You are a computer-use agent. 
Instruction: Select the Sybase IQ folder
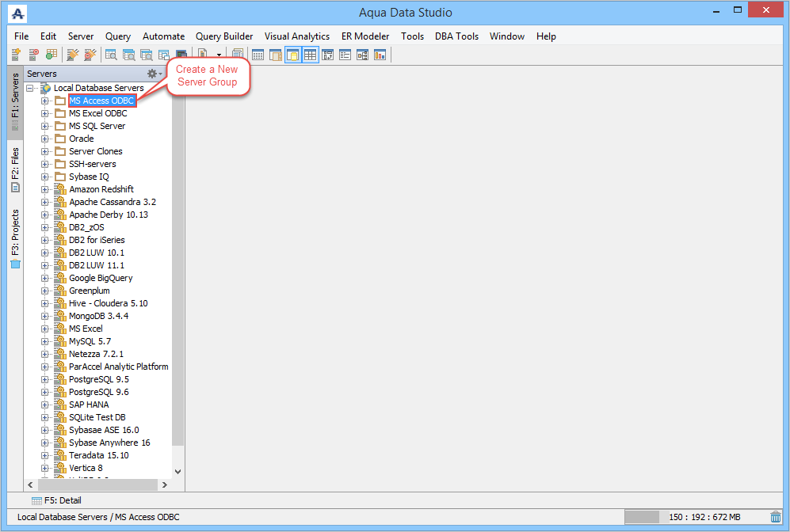pyautogui.click(x=89, y=177)
